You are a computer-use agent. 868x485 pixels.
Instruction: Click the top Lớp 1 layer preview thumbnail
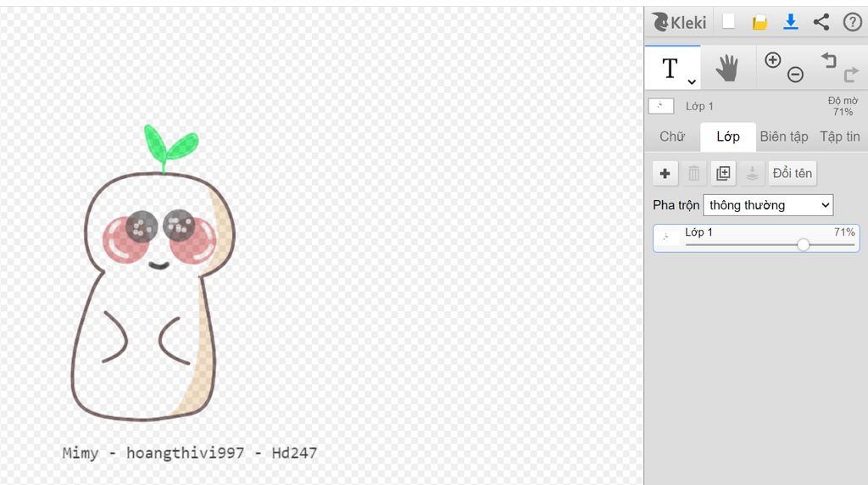click(661, 106)
